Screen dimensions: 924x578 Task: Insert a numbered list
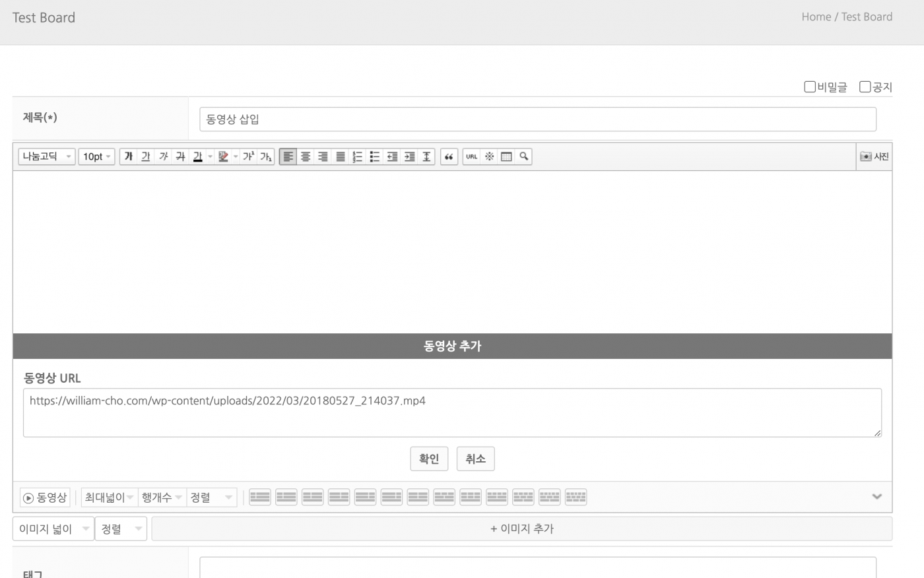click(357, 156)
